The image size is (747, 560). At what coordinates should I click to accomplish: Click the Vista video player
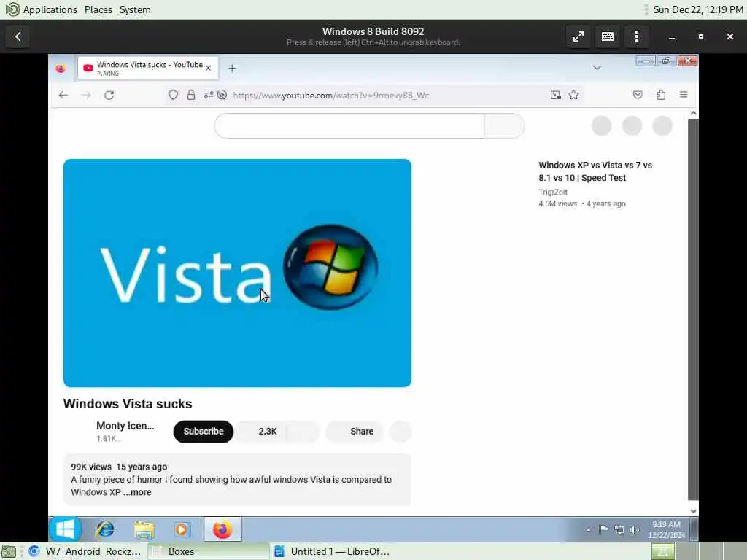tap(237, 273)
